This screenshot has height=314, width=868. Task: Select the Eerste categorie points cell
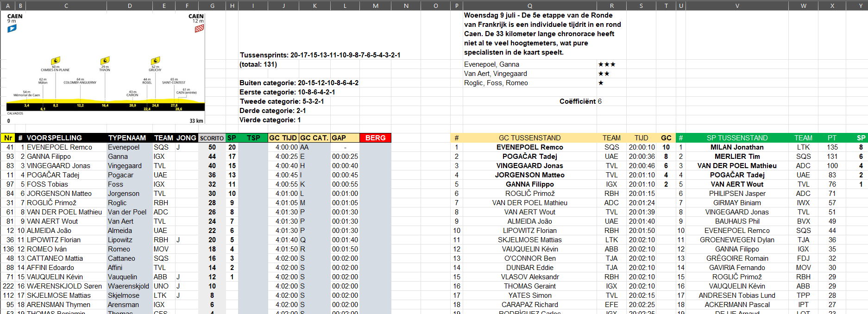coord(287,92)
